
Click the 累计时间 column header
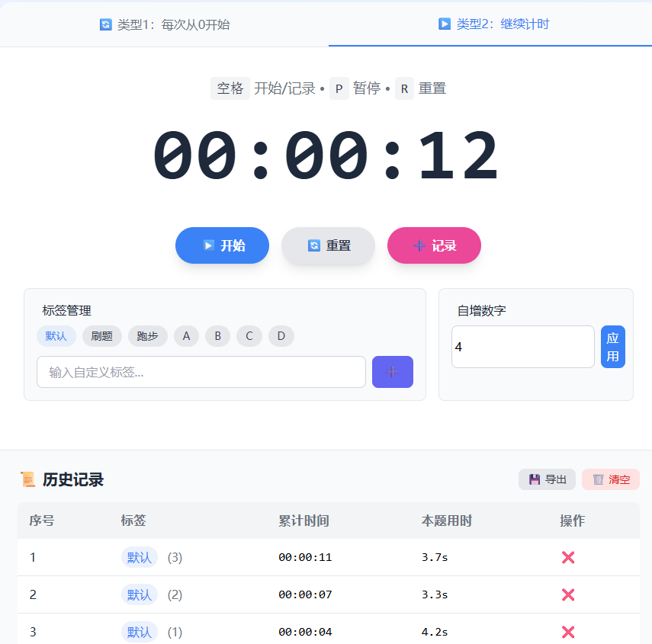pyautogui.click(x=304, y=521)
